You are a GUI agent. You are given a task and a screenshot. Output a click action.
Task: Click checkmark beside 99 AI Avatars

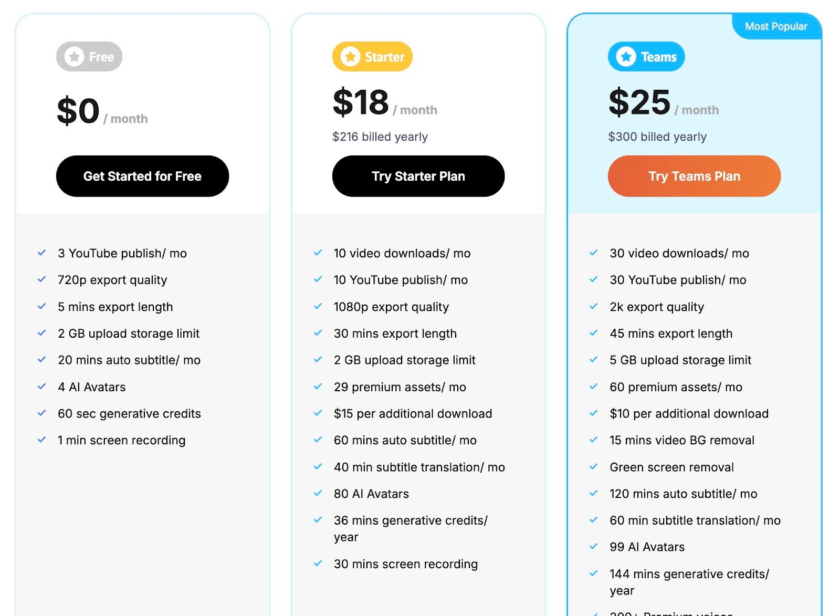click(593, 546)
